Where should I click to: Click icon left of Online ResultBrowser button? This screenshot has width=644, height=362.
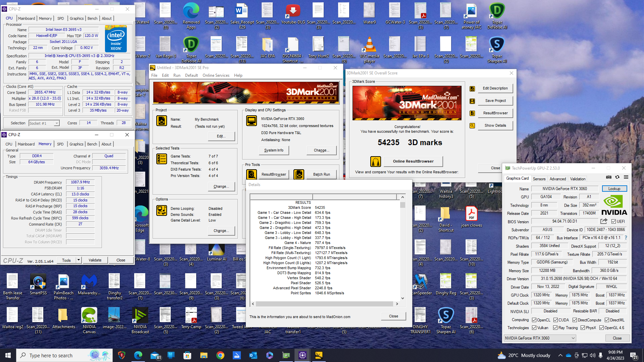click(376, 162)
